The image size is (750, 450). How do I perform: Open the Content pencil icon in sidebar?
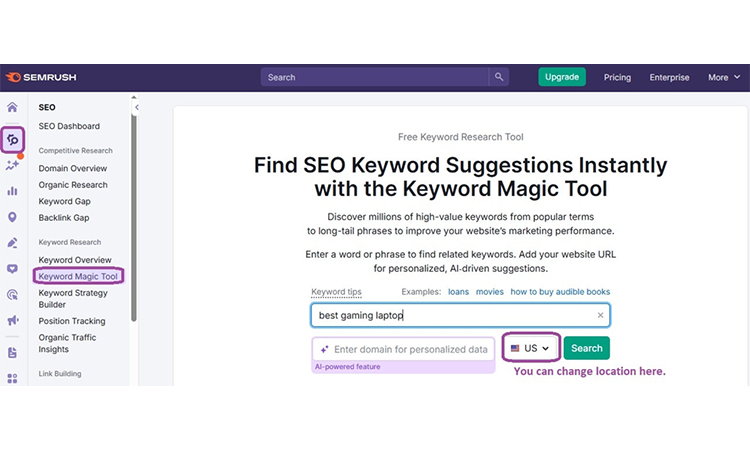pos(12,243)
